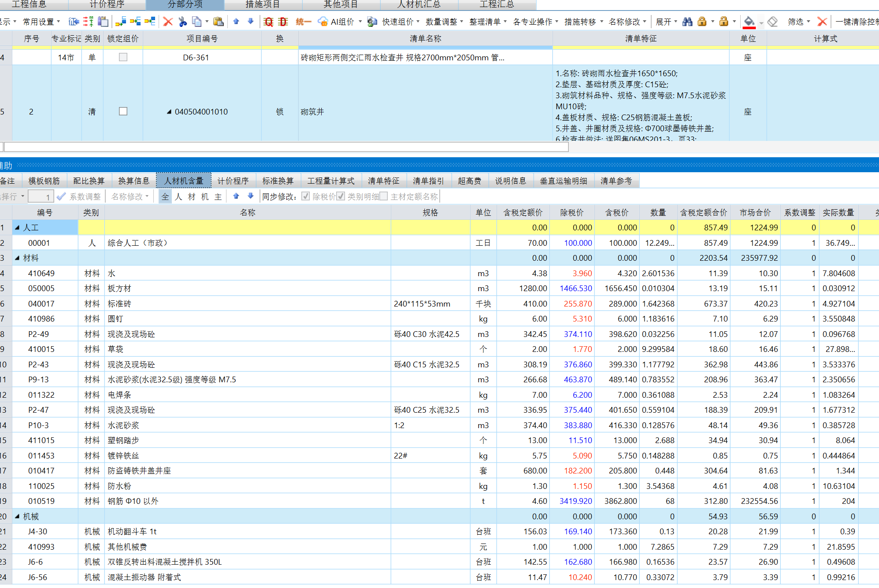Open the 清单特征 tab in auxiliary panel
The width and height of the screenshot is (879, 588).
(x=383, y=181)
